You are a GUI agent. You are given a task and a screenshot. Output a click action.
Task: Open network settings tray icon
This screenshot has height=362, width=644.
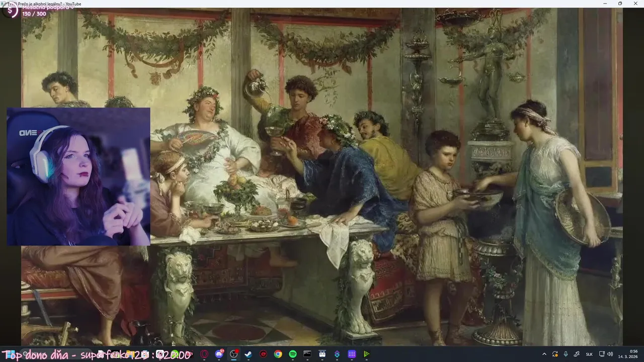point(602,354)
